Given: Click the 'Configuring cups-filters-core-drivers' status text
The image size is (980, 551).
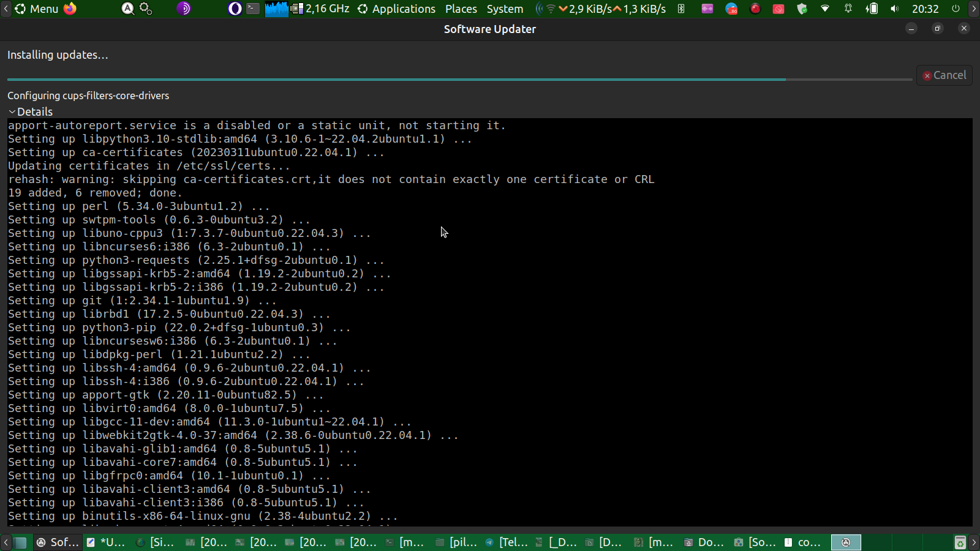Looking at the screenshot, I should click(x=88, y=96).
